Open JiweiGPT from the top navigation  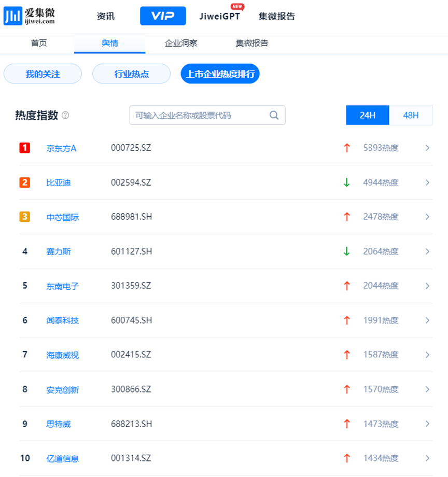pos(220,16)
